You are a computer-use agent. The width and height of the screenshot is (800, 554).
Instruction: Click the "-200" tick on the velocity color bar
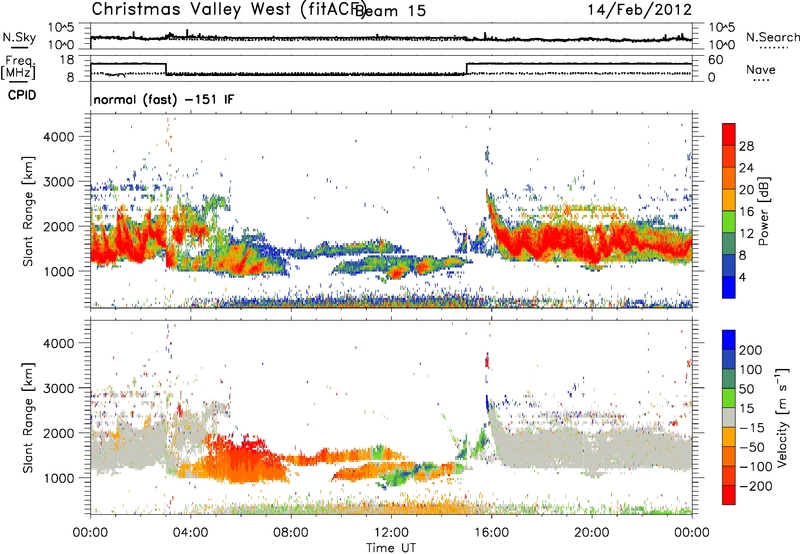tap(756, 486)
